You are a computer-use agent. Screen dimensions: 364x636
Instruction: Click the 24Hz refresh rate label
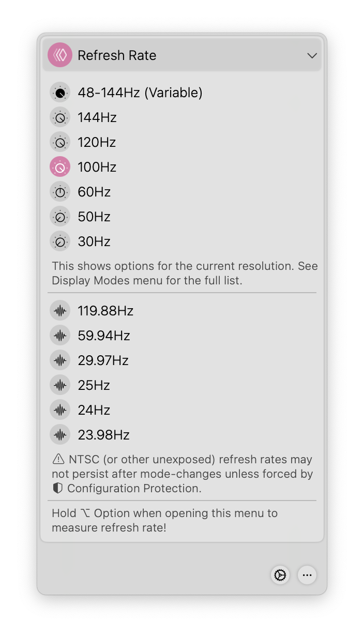tap(94, 410)
